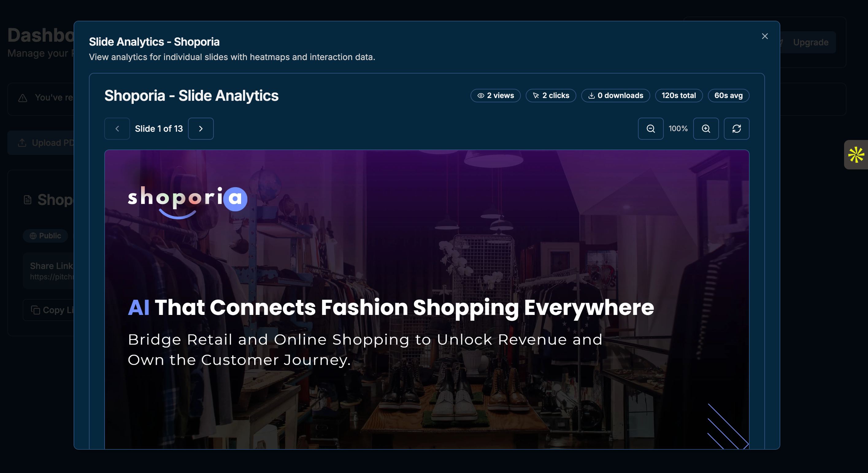Click the eye icon in views badge

pos(481,96)
